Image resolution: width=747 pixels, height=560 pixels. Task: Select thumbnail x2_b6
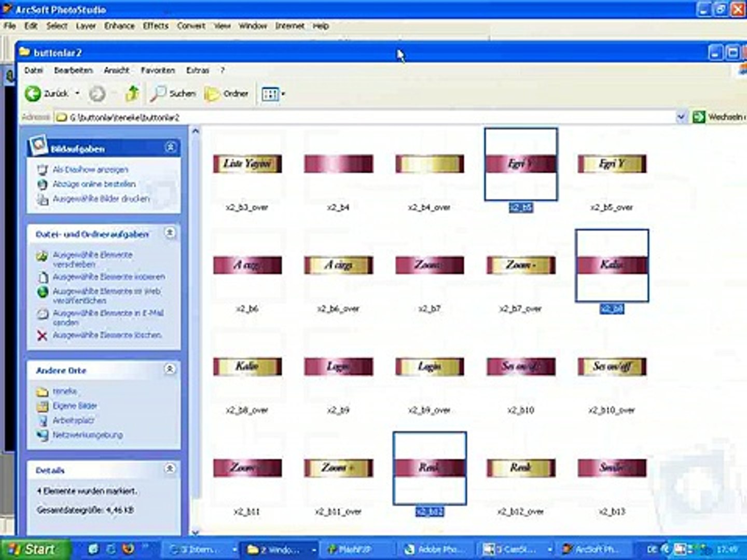[247, 265]
